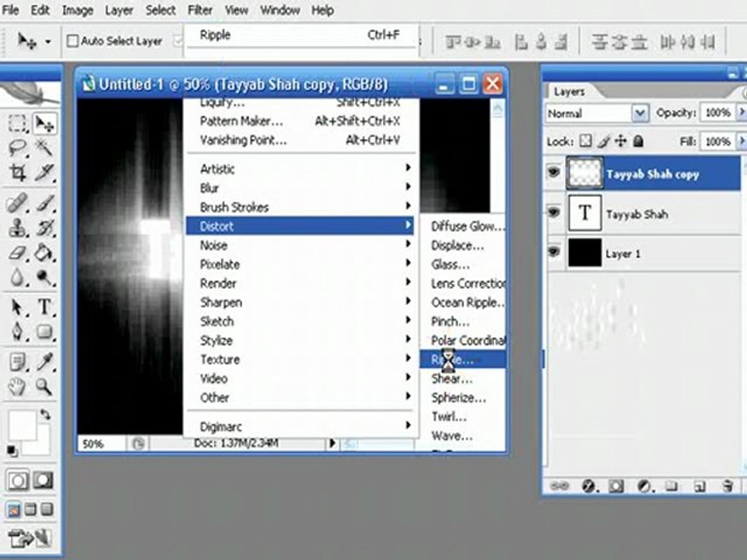747x560 pixels.
Task: Choose Ripple from Distort submenu
Action: [462, 359]
